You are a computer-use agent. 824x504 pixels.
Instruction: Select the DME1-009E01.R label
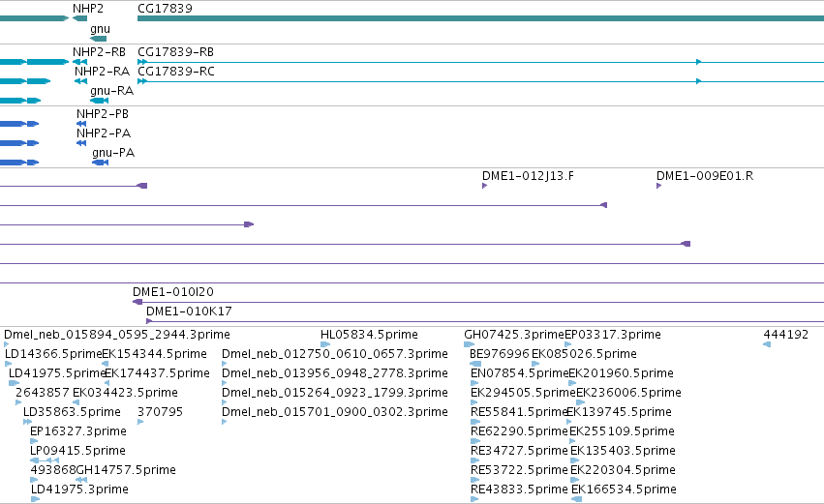click(x=705, y=176)
